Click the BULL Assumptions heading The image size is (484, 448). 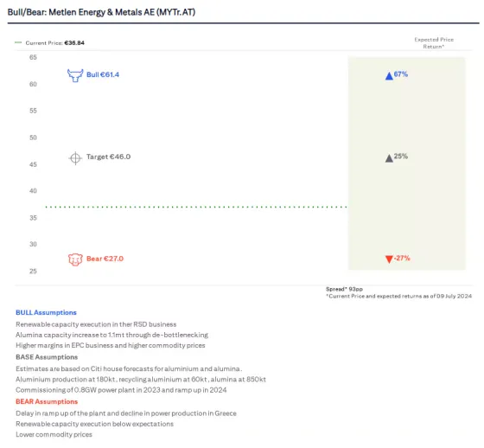coord(46,312)
